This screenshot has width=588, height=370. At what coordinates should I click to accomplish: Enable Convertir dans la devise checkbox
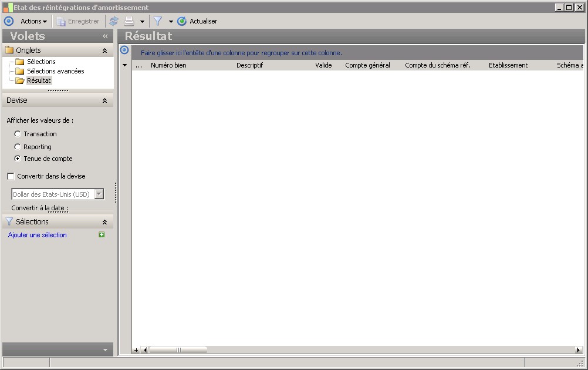click(11, 176)
